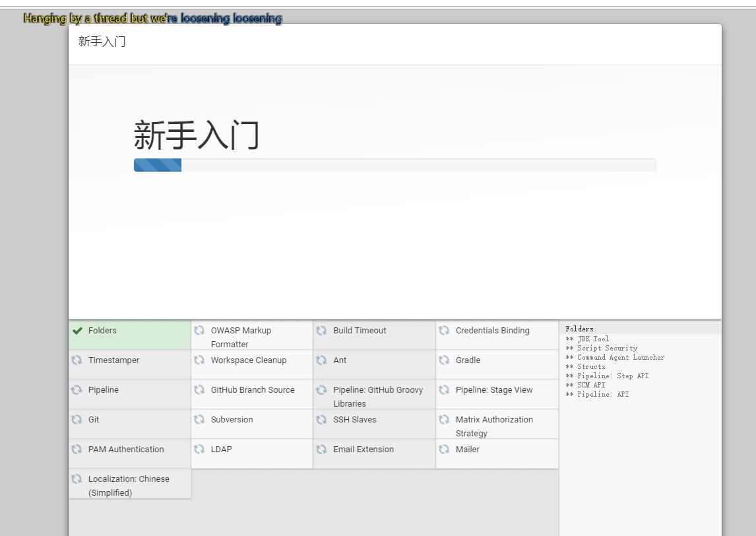Click the pending spinner icon beside OWASP Markup Formatter
756x536 pixels.
[x=199, y=331]
